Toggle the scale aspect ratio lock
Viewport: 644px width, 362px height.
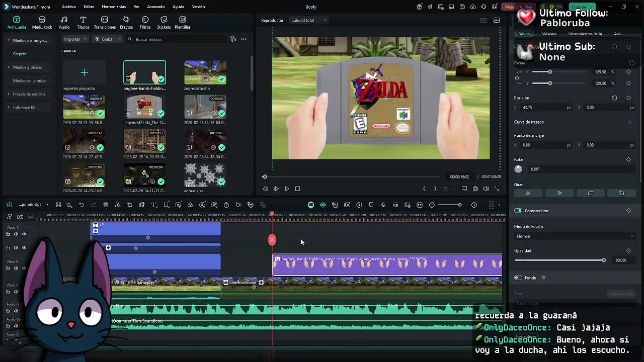coord(517,77)
